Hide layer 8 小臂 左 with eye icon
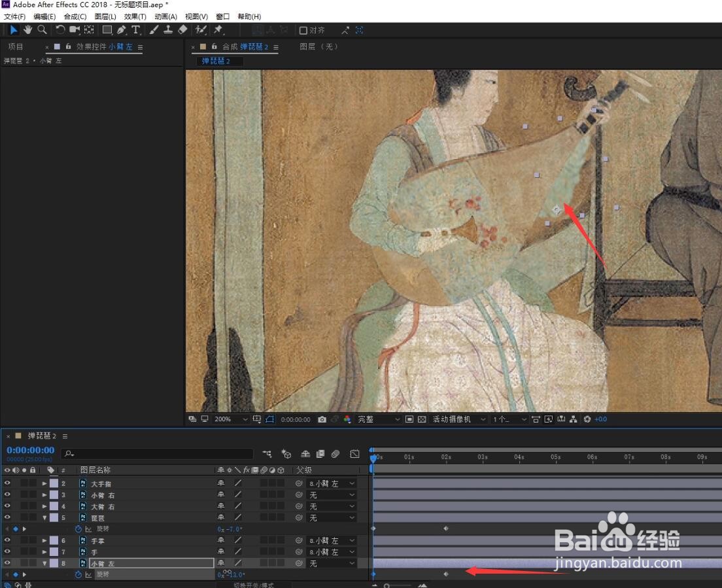Viewport: 722px width, 588px height. point(7,563)
